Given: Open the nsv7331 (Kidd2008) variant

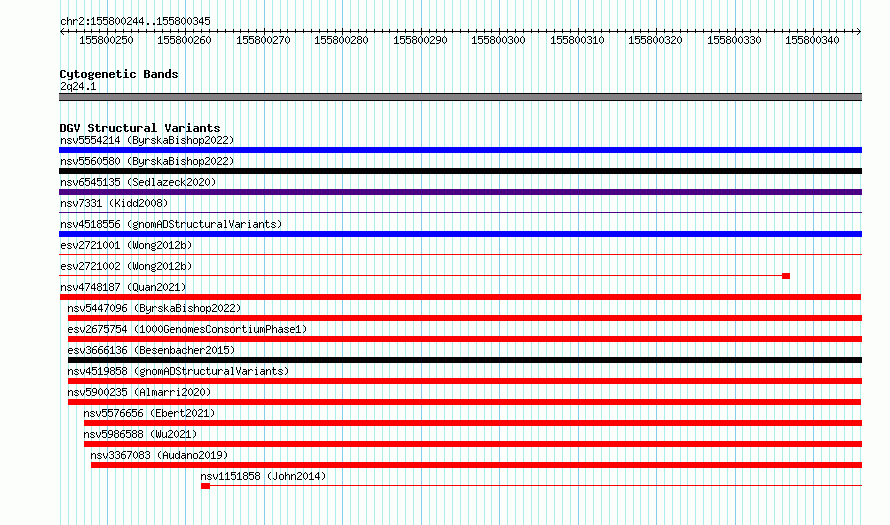Looking at the screenshot, I should click(114, 203).
